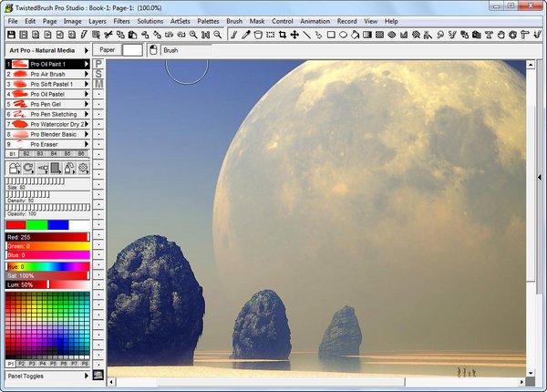Screen dimensions: 547x392
Task: Expand the Pro Pen Gel arrow
Action: tap(87, 104)
